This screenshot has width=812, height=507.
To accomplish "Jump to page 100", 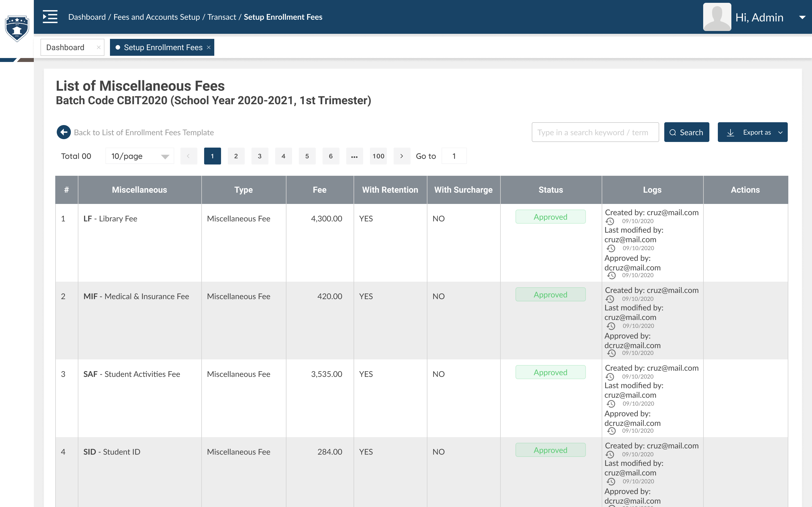I will [x=378, y=156].
